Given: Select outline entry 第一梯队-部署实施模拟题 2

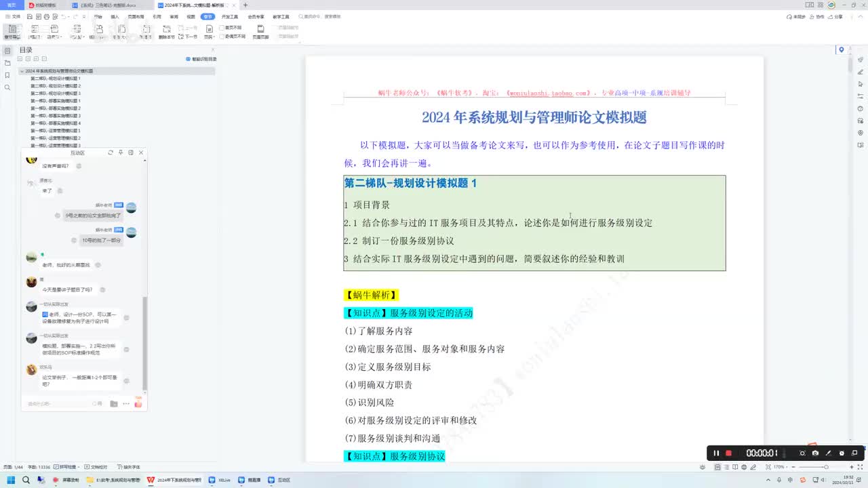Looking at the screenshot, I should (56, 108).
